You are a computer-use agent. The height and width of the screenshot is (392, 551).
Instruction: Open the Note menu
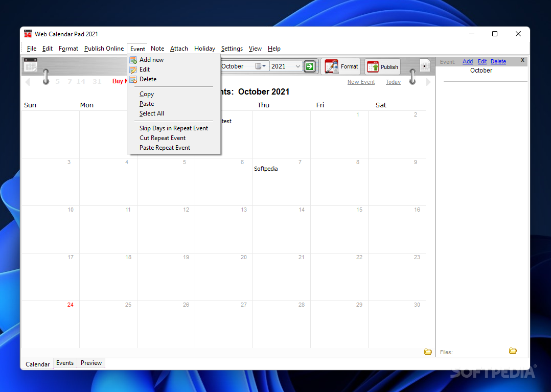157,49
